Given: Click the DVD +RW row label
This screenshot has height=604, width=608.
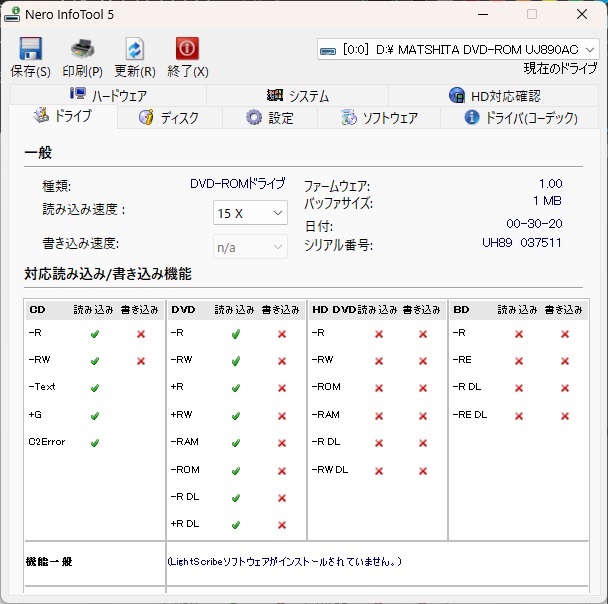Looking at the screenshot, I should 181,414.
